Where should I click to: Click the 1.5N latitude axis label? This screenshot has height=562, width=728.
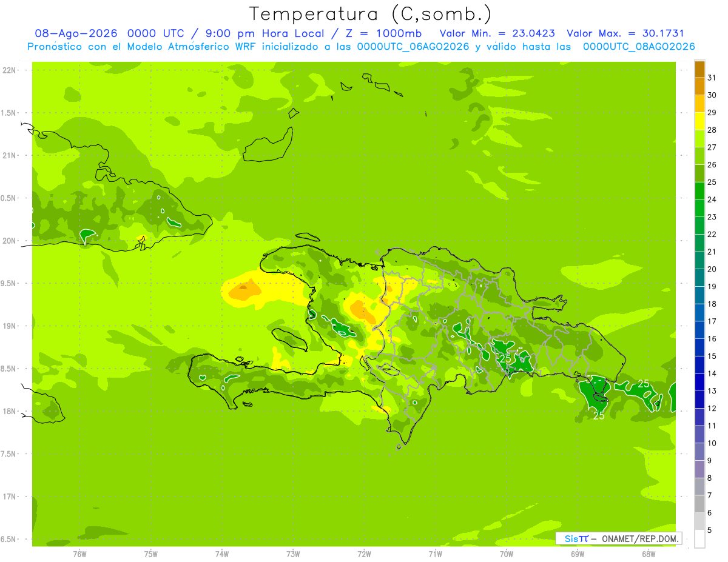click(10, 113)
